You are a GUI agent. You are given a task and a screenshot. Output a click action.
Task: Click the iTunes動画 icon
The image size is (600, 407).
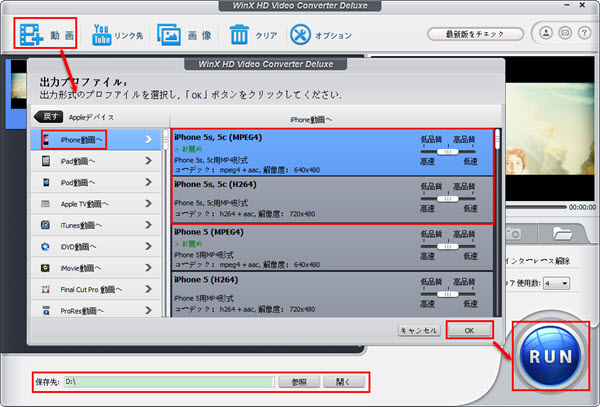coord(46,225)
